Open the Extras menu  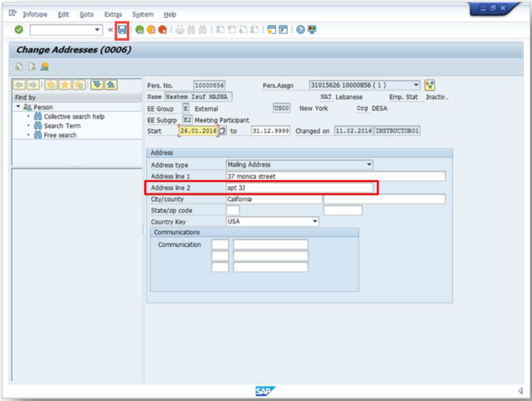(x=113, y=14)
